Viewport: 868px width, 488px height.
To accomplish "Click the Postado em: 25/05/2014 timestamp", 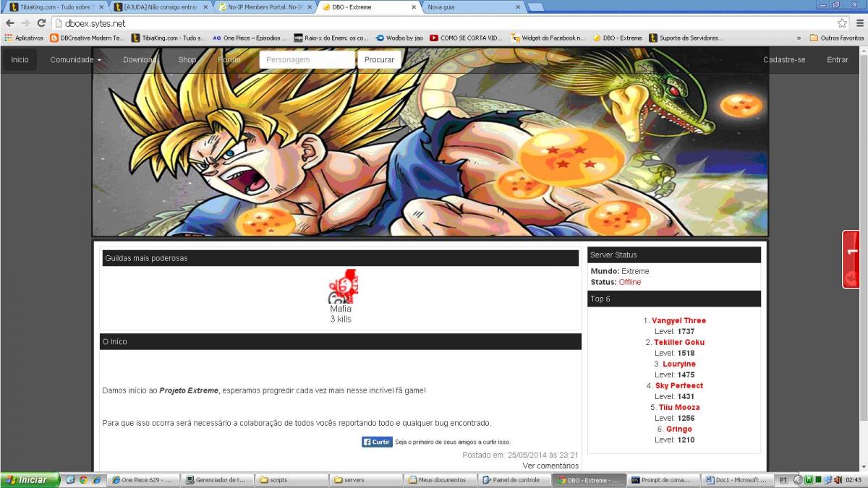I will tap(521, 455).
